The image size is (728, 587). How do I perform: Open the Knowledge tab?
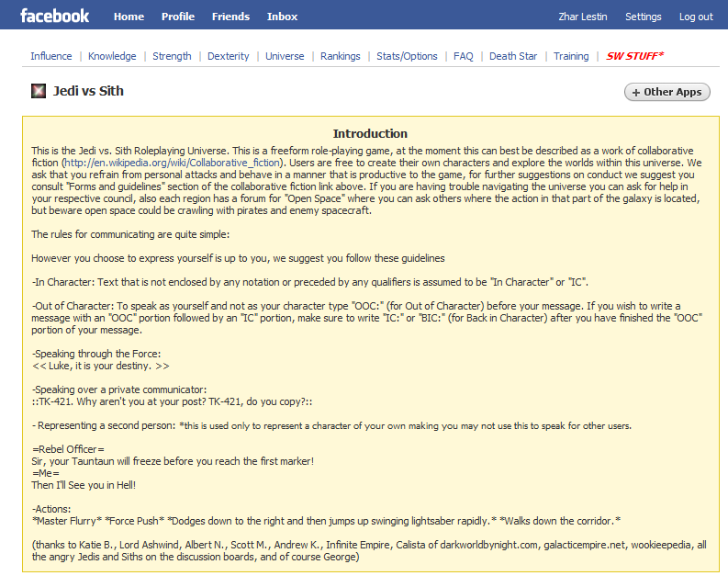click(112, 56)
